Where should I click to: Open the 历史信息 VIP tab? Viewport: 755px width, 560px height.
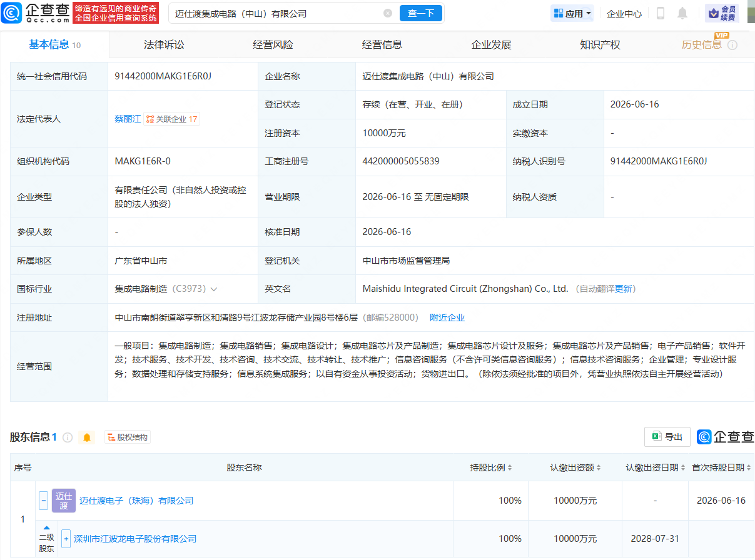[701, 44]
